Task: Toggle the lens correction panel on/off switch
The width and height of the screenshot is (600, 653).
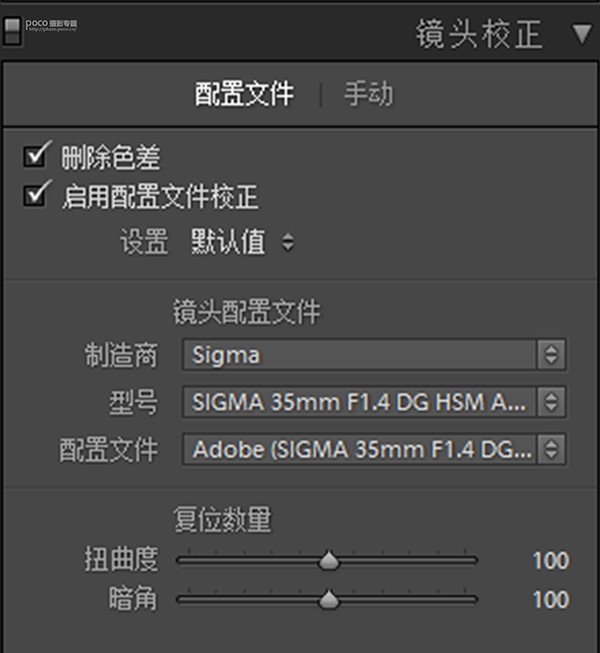Action: (x=12, y=32)
